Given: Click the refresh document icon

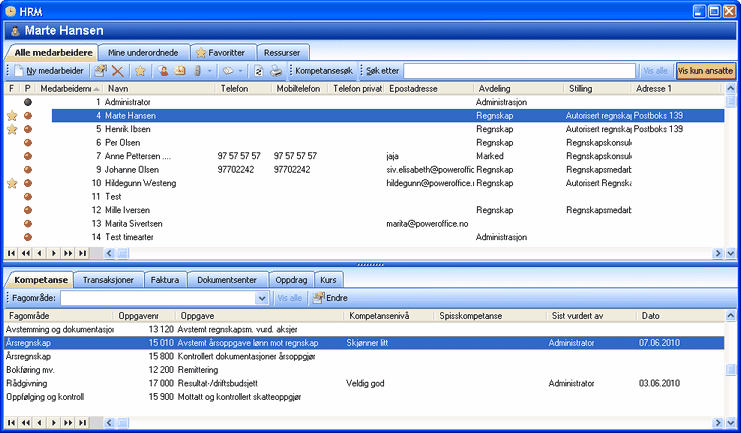Looking at the screenshot, I should 258,71.
